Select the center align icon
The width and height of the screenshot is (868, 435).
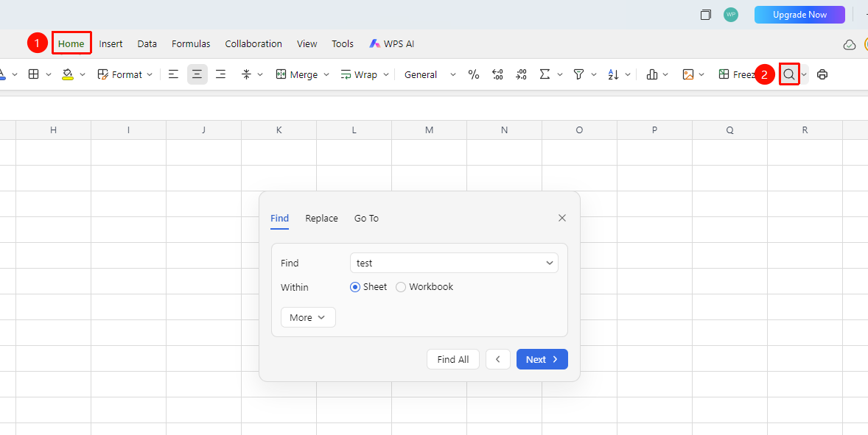pos(197,74)
